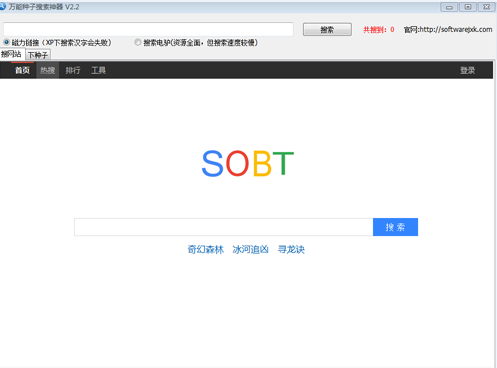The image size is (497, 368).
Task: Open the 首页 navigation item
Action: [x=22, y=70]
